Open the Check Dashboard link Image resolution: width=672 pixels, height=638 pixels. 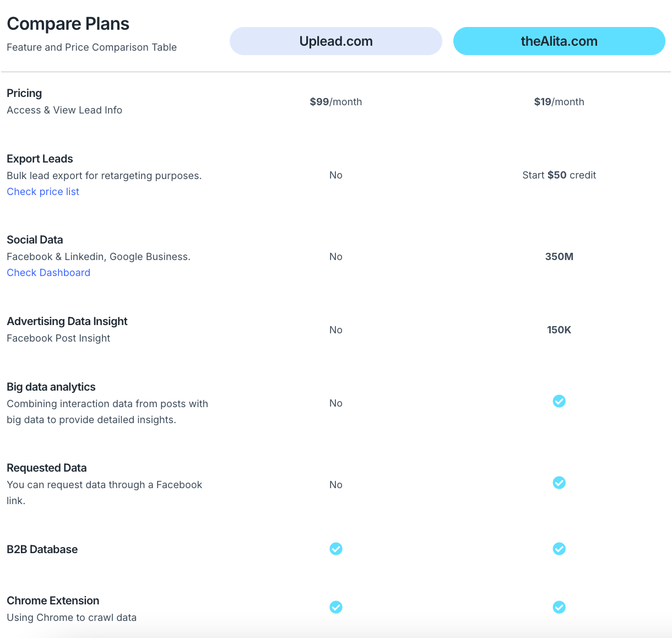point(48,273)
